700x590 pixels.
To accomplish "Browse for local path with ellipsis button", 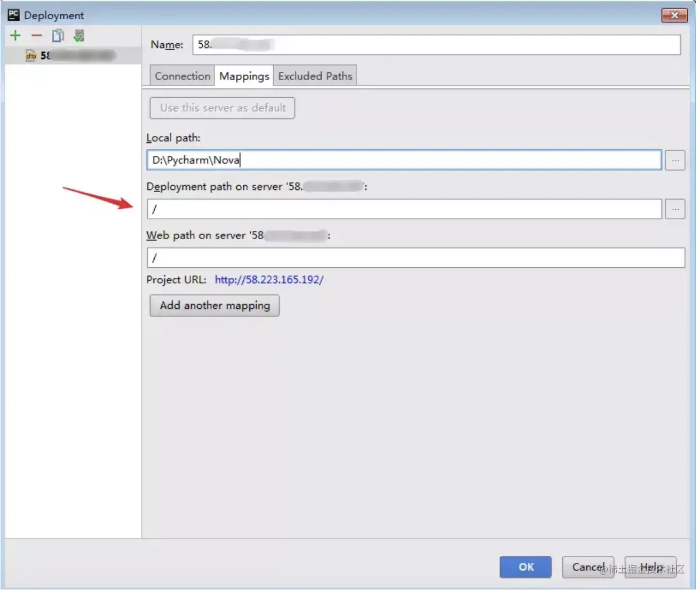I will click(x=675, y=160).
